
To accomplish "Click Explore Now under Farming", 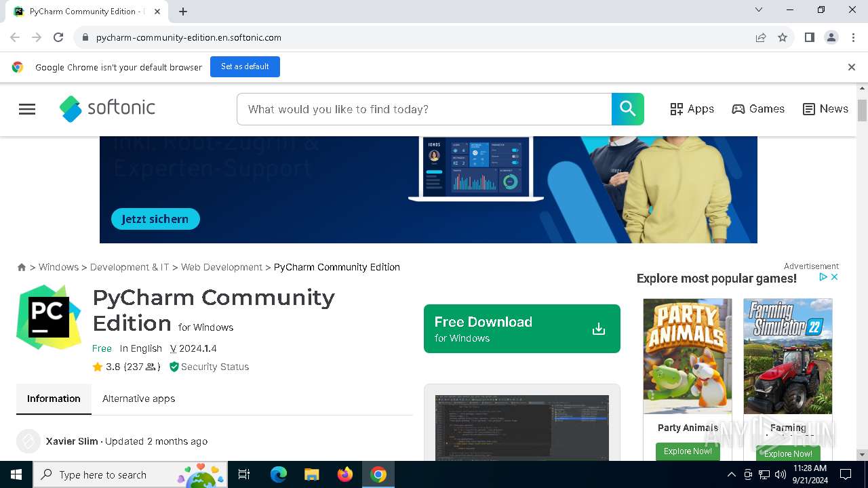I will coord(788,453).
